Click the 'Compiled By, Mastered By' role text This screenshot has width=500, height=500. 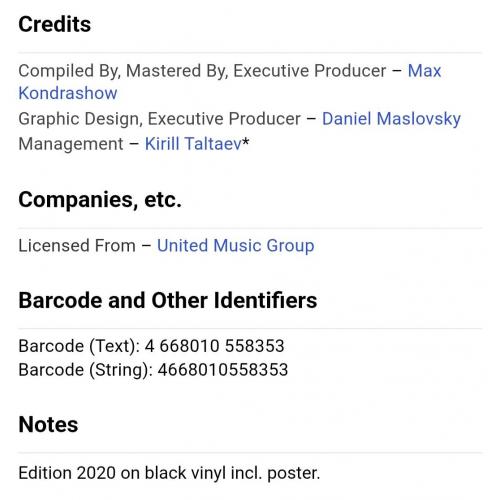(x=123, y=71)
